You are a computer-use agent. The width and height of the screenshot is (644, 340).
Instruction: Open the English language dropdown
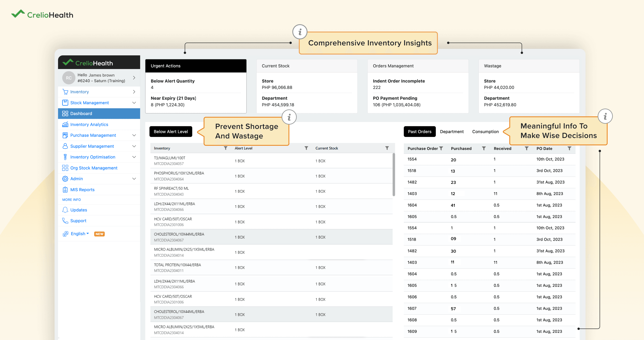(80, 234)
